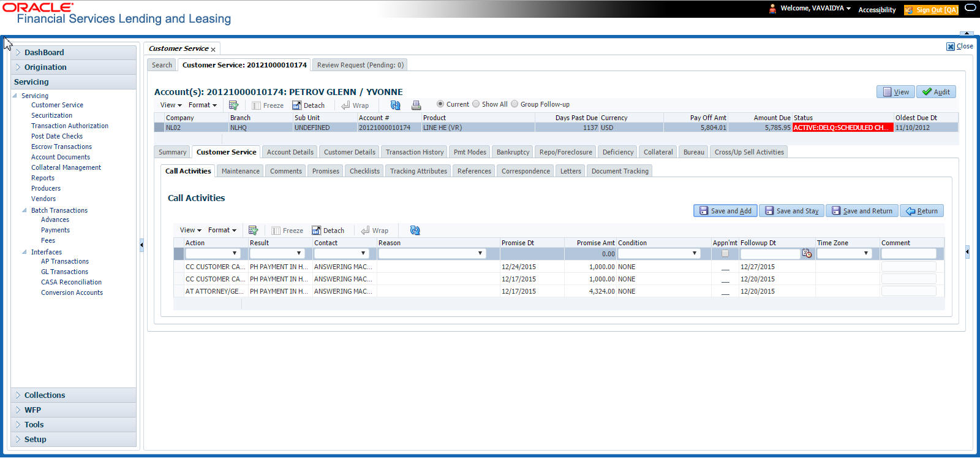
Task: Collapse the Interfaces tree node
Action: pos(24,252)
